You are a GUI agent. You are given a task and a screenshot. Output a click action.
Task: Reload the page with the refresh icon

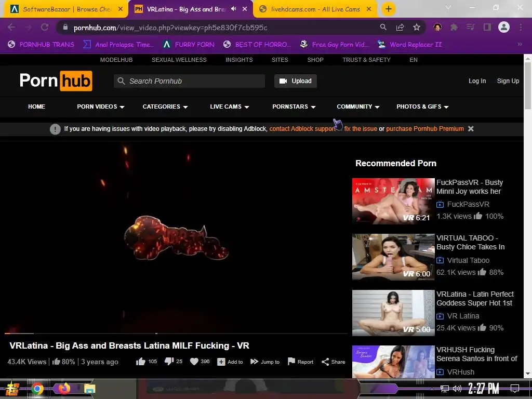tap(45, 27)
